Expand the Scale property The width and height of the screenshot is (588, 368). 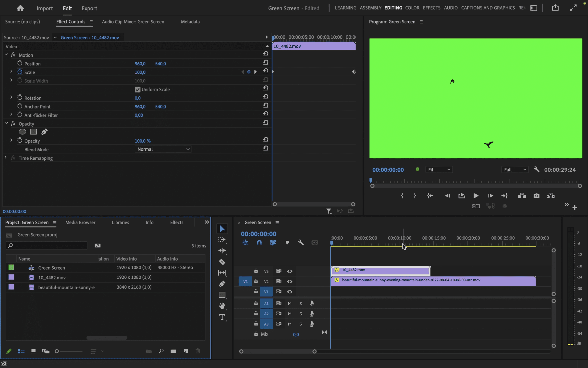[x=11, y=72]
